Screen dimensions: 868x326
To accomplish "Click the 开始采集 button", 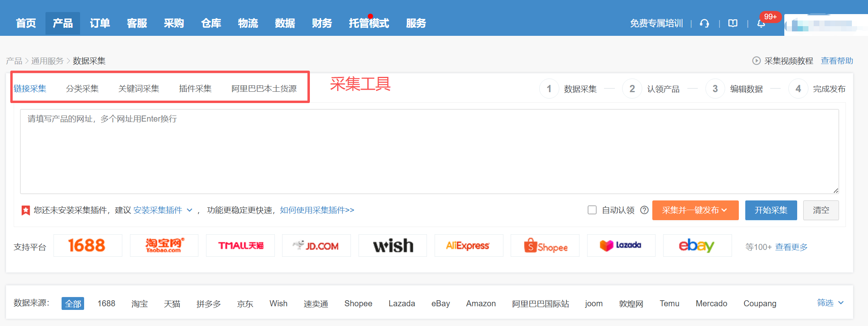I will pyautogui.click(x=771, y=210).
